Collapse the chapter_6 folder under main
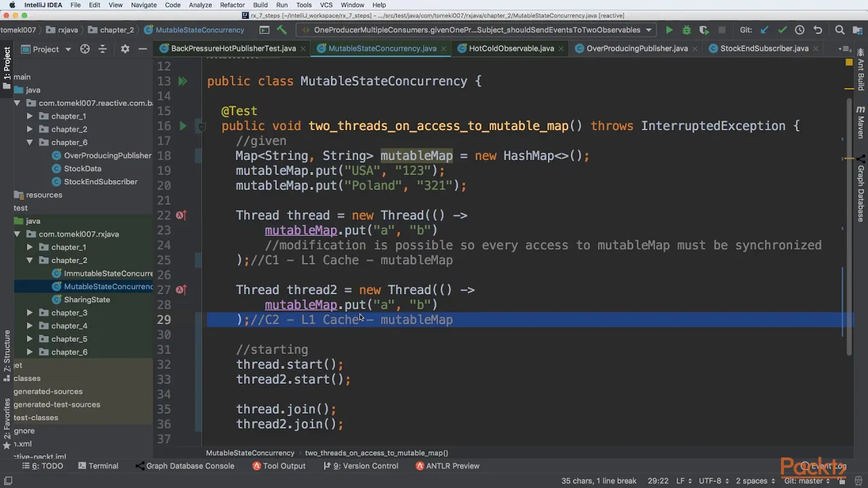868x488 pixels. 30,142
